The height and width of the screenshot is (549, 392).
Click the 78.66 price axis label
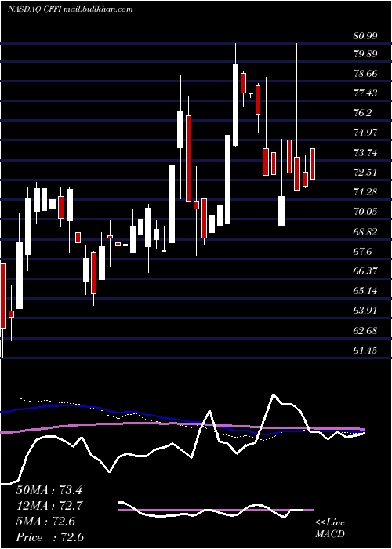click(365, 74)
